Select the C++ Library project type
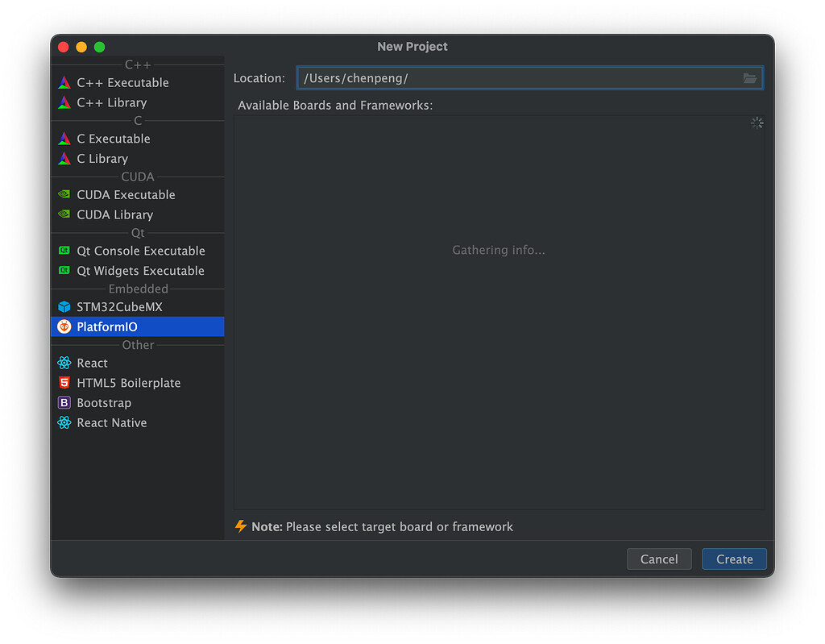The height and width of the screenshot is (644, 825). 111,102
